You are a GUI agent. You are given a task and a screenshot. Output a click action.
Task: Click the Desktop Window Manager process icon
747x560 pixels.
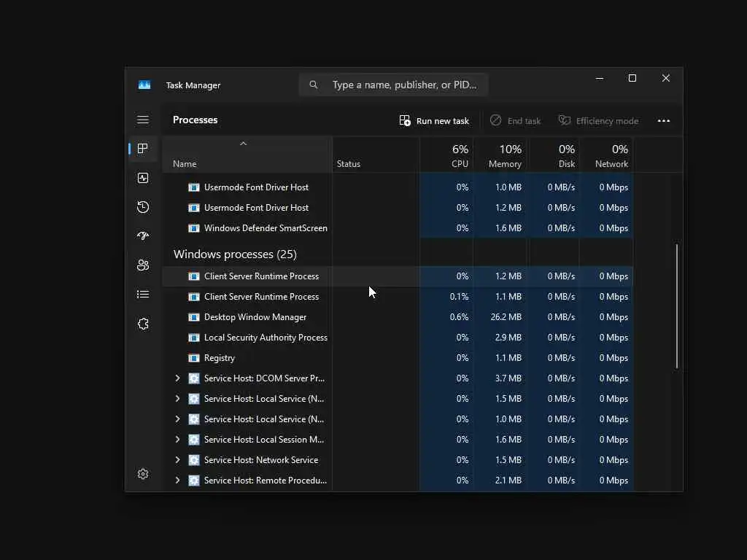194,317
